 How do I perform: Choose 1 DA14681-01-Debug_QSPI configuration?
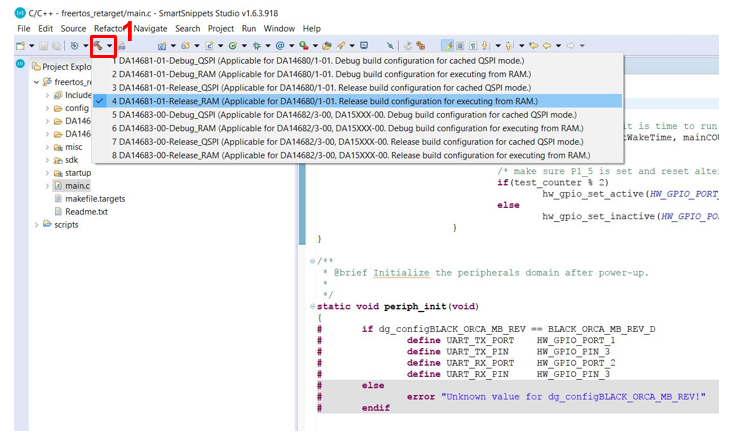[x=357, y=61]
